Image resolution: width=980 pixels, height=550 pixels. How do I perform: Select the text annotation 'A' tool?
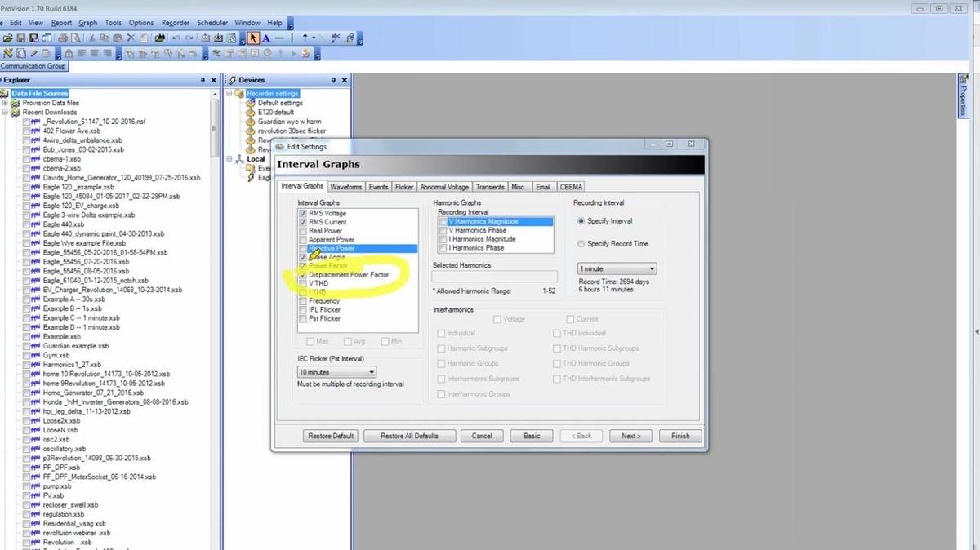point(266,38)
